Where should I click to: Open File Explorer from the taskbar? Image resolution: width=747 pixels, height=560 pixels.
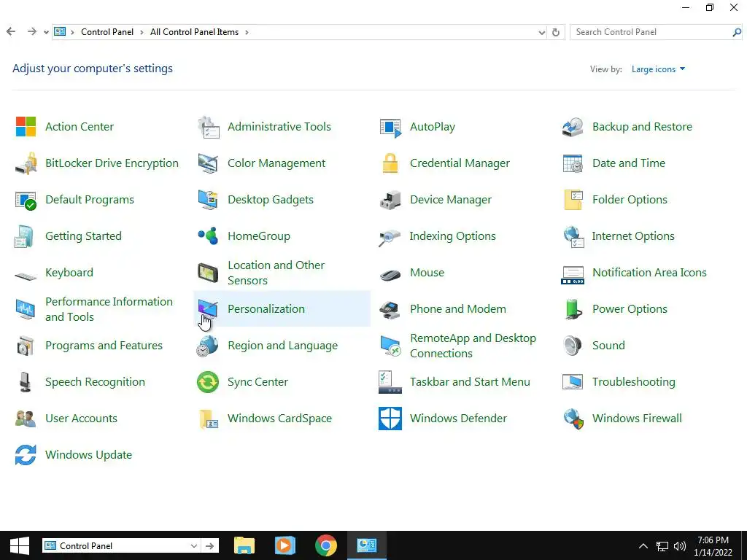coord(244,545)
